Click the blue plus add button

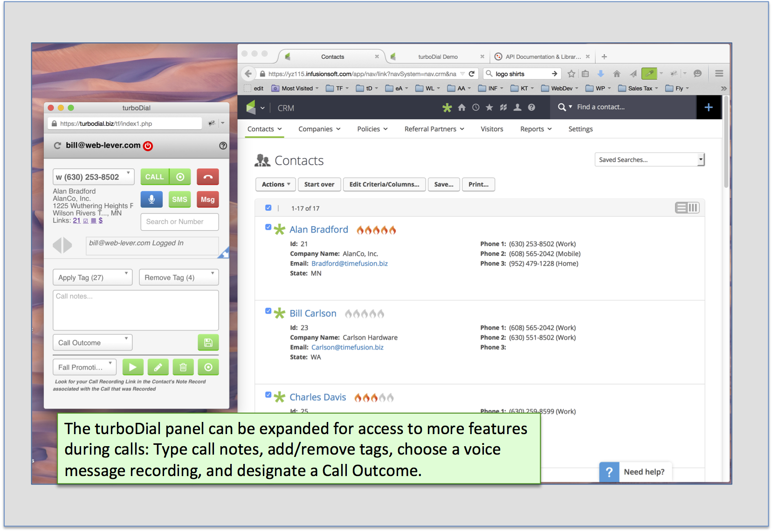(709, 107)
